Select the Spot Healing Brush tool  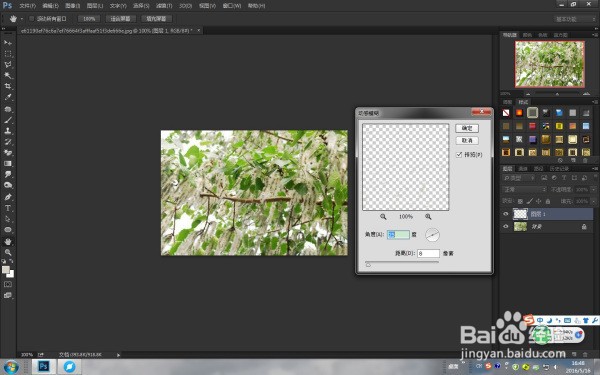point(8,109)
